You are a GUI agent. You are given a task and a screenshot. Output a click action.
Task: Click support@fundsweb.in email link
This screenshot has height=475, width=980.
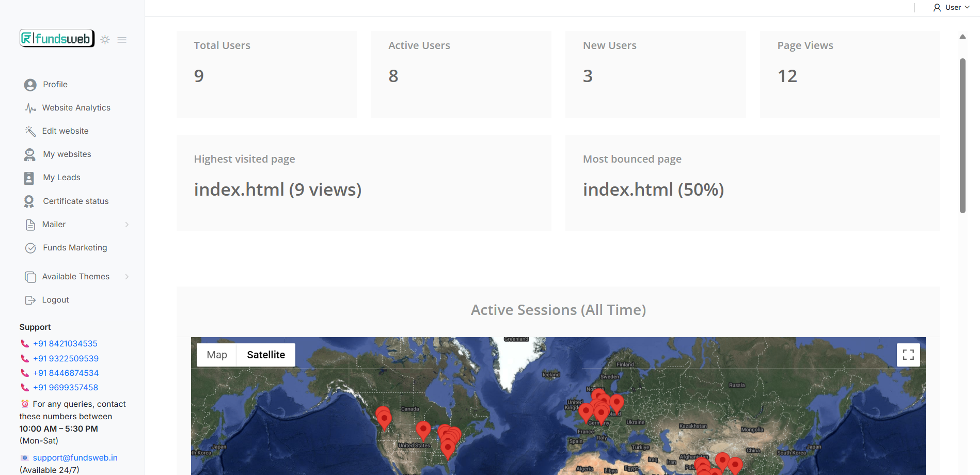tap(75, 458)
